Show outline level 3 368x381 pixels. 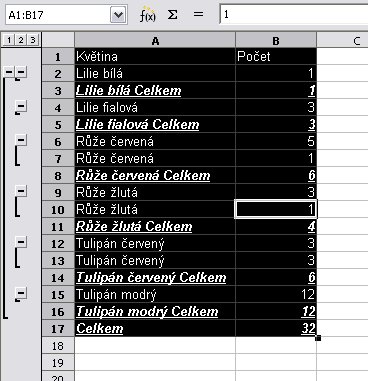click(33, 40)
